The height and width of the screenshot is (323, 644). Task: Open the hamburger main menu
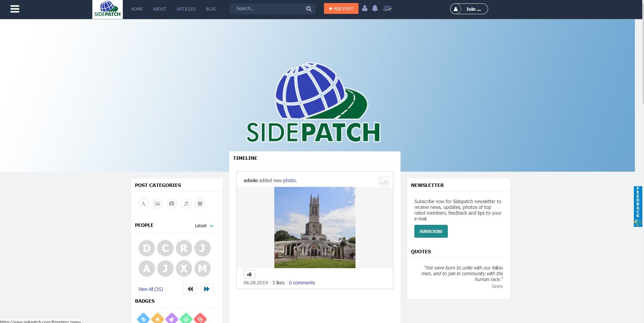(15, 9)
